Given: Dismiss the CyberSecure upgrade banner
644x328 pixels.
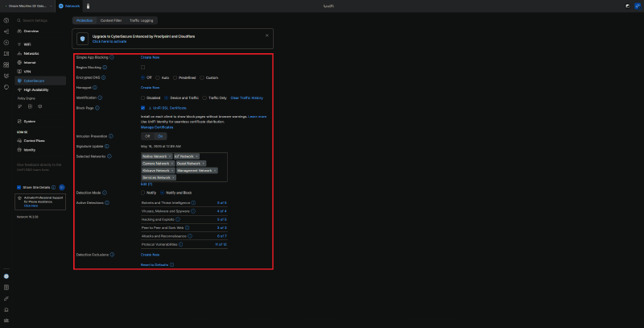Looking at the screenshot, I should 267,35.
